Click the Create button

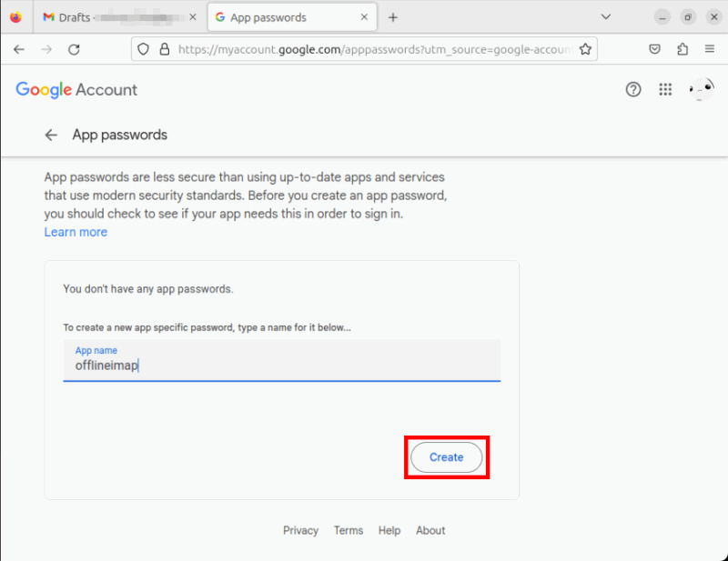[447, 457]
